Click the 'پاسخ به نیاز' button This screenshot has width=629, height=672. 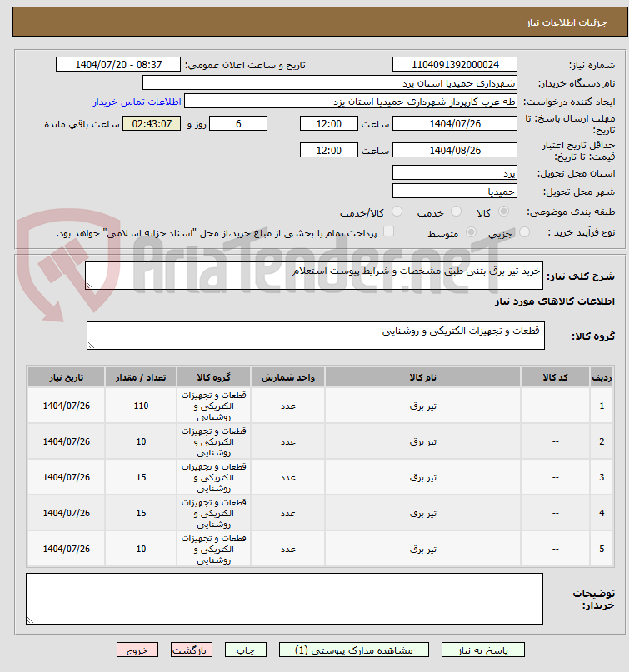click(x=483, y=650)
